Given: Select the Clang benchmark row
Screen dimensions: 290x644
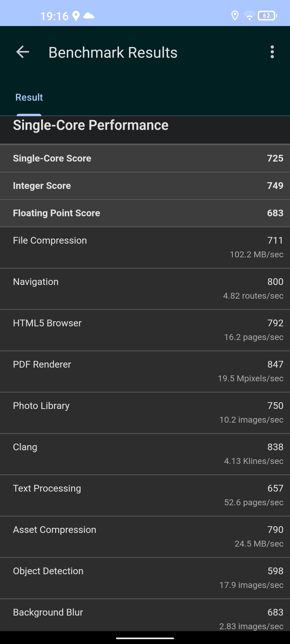Looking at the screenshot, I should 145,454.
